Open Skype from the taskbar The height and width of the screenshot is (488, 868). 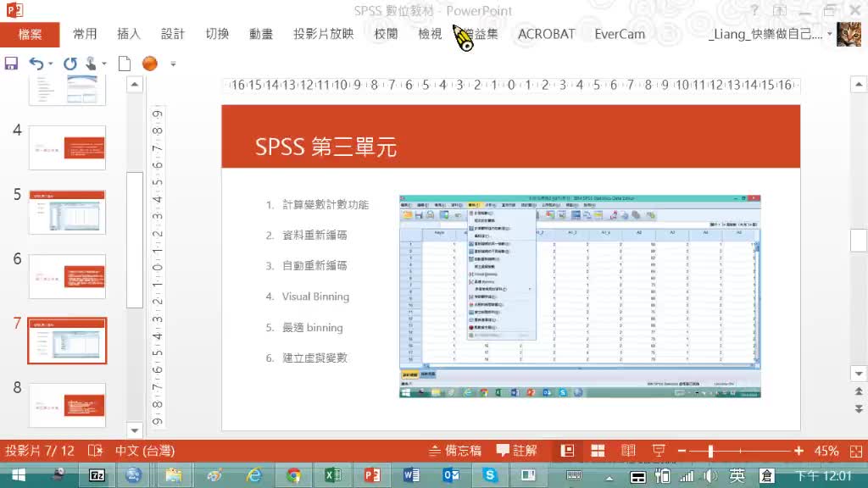[x=490, y=475]
